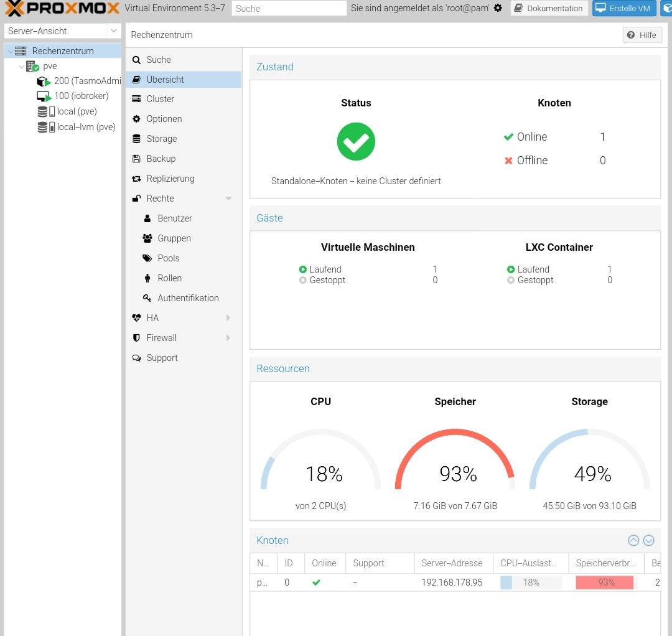Click the Speicherverbrauch 93% red bar

point(606,582)
